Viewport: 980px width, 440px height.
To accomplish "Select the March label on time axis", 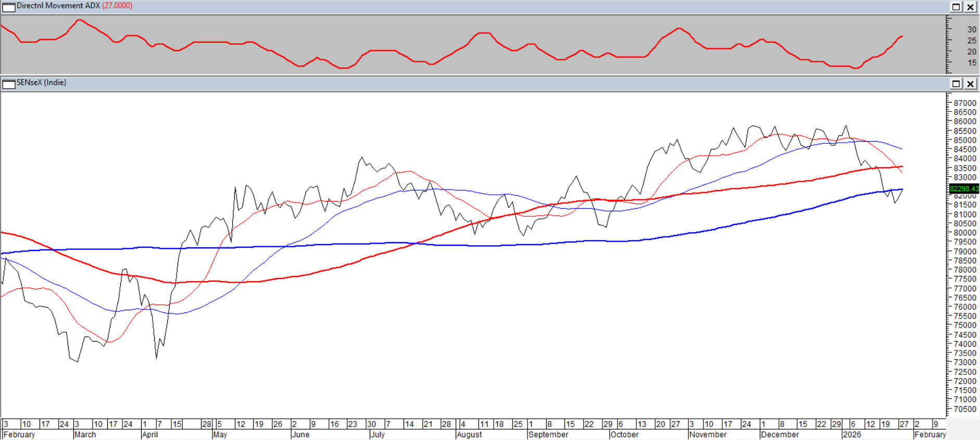I will (x=85, y=435).
